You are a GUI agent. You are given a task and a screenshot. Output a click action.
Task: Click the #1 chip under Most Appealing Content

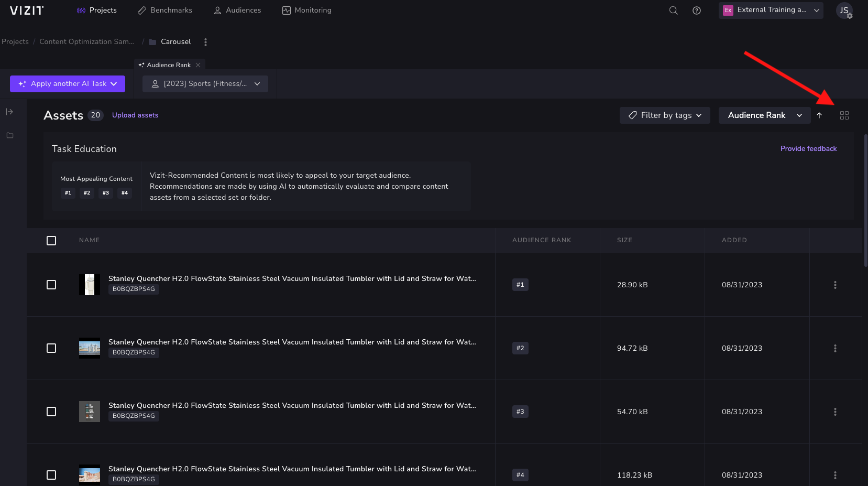68,193
